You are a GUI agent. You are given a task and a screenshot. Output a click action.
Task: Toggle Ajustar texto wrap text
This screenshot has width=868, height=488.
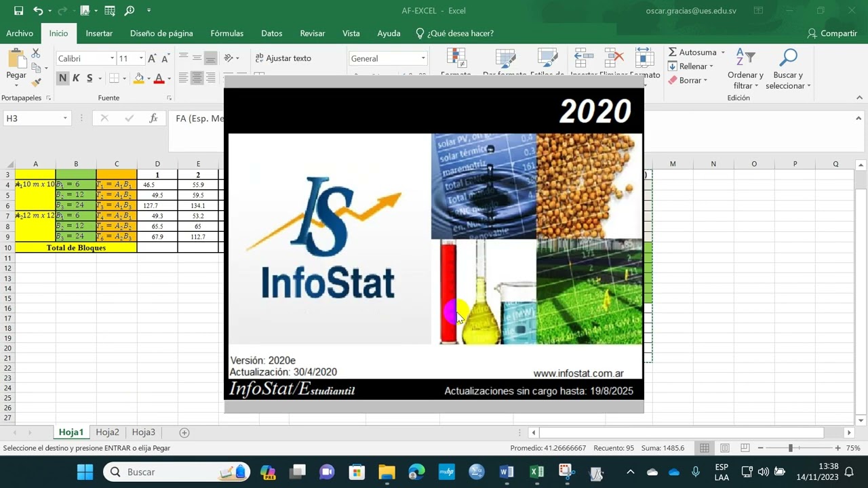(283, 58)
